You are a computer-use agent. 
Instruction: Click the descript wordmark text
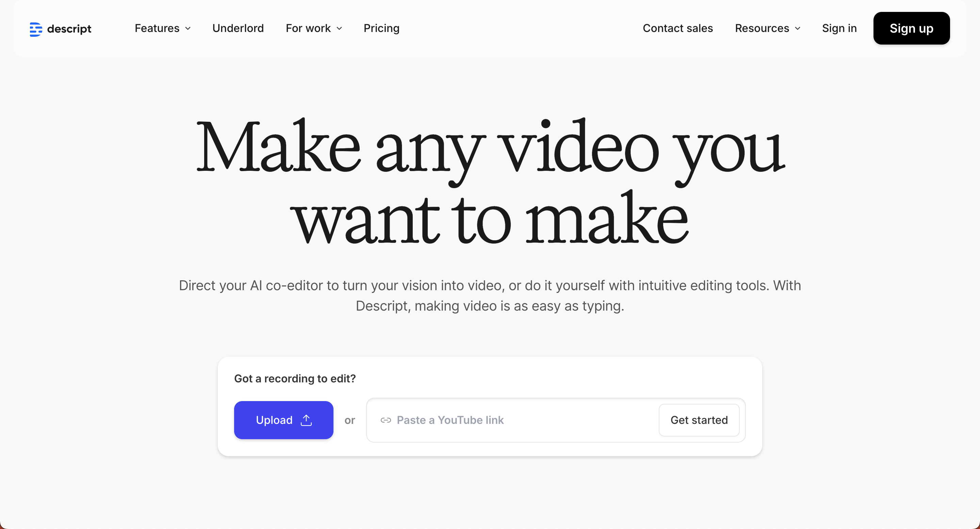tap(69, 29)
